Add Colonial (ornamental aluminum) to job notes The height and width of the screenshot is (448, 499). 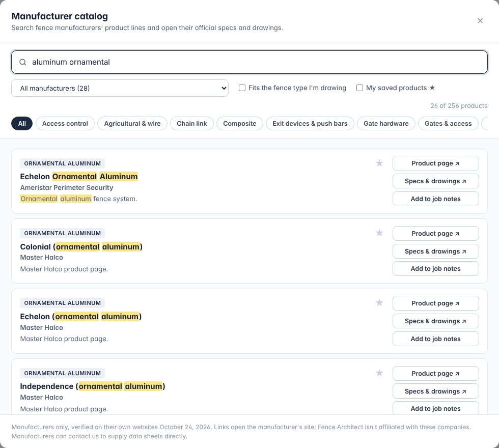[436, 269]
